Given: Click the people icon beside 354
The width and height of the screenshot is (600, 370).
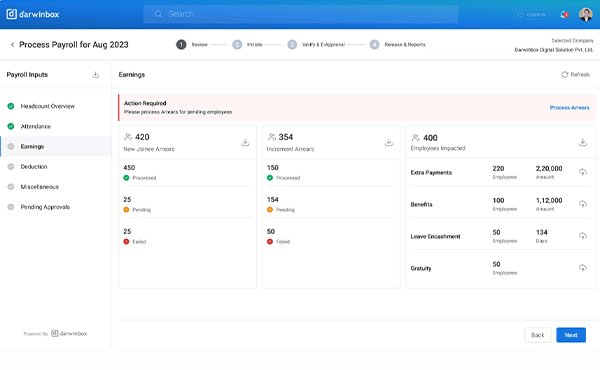Looking at the screenshot, I should pyautogui.click(x=272, y=137).
